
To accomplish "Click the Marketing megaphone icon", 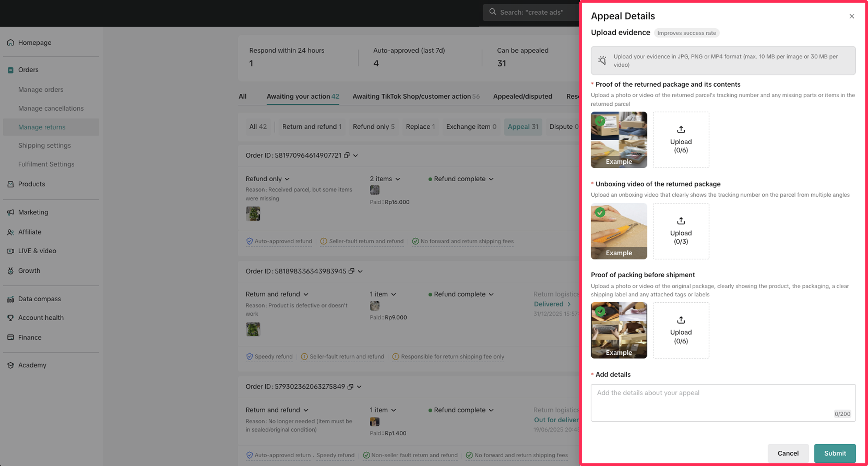I will pyautogui.click(x=10, y=212).
